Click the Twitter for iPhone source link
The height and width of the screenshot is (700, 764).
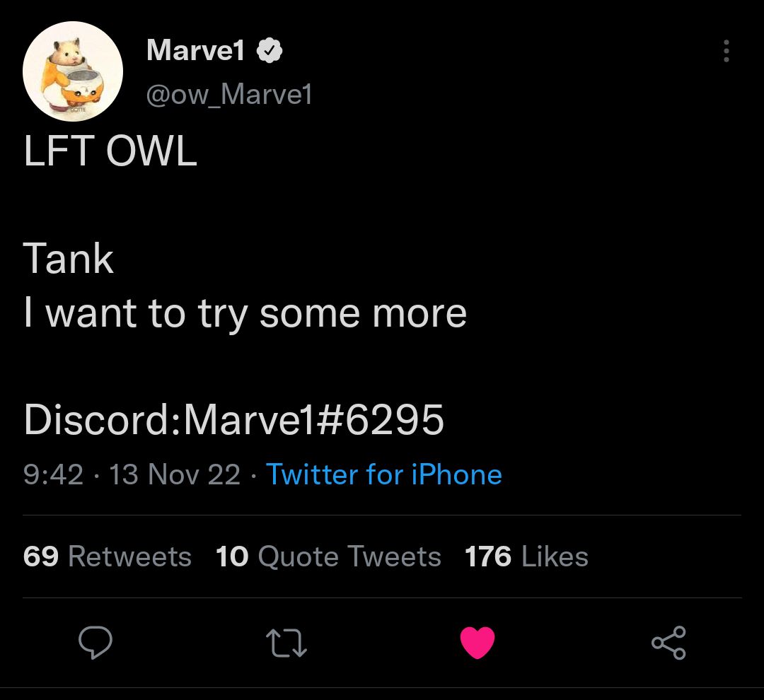click(383, 474)
